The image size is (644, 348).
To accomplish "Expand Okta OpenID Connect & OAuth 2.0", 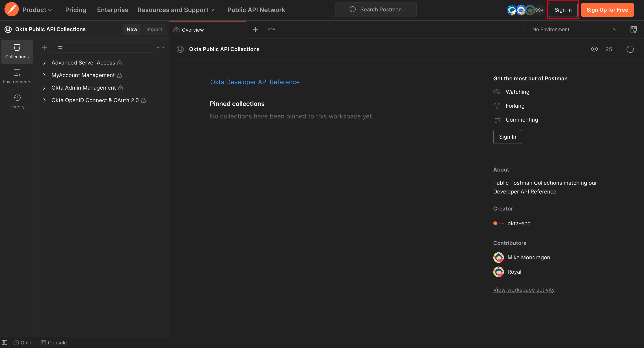I will pos(44,100).
